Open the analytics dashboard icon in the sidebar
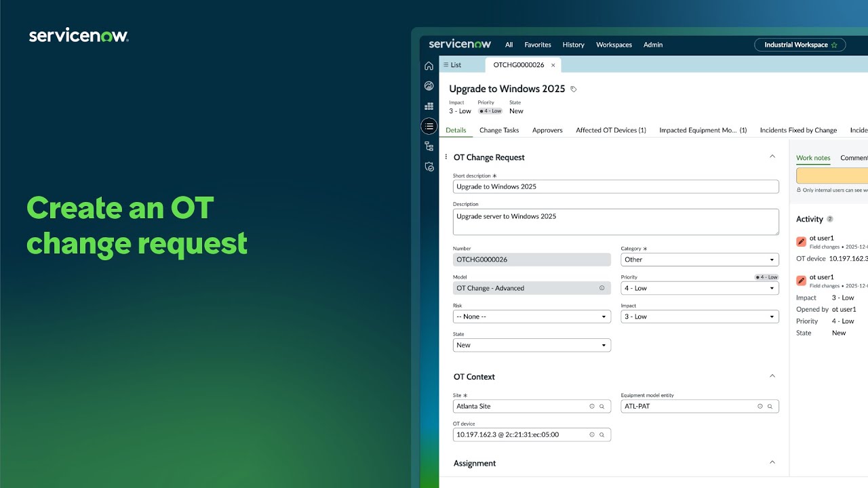 [429, 85]
